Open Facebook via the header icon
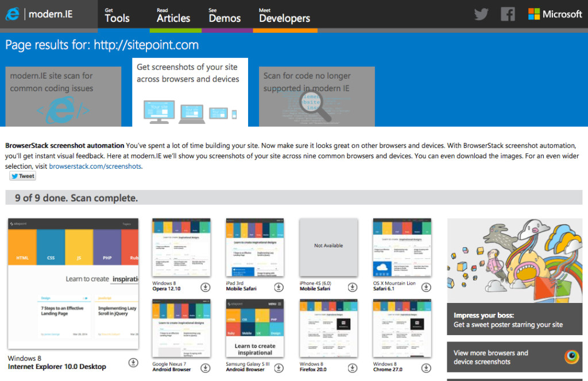This screenshot has height=381, width=588. 508,14
